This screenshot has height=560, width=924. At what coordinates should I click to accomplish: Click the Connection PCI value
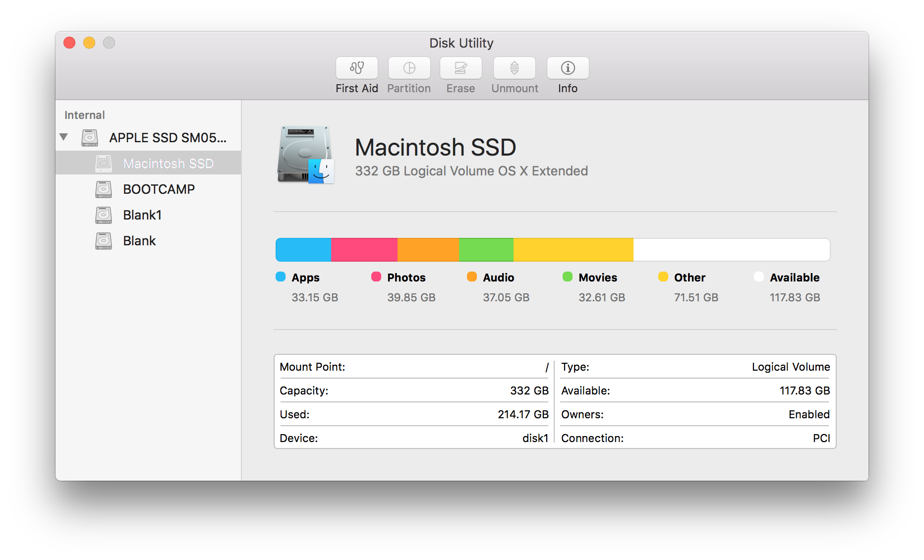point(821,438)
